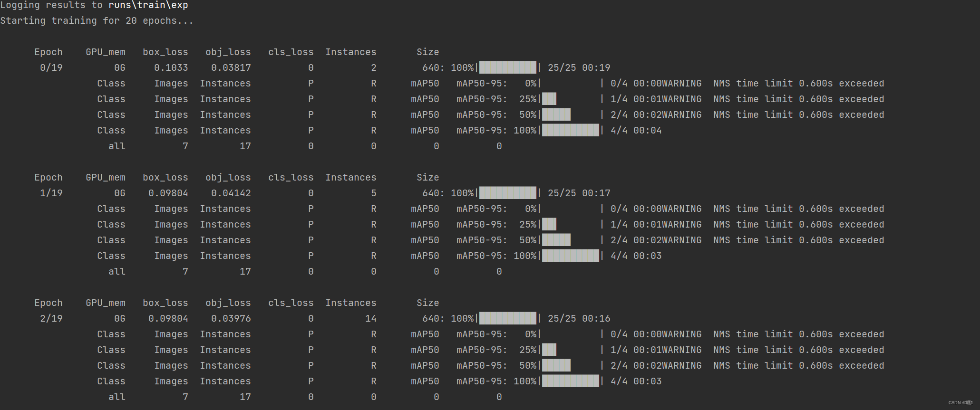Select obj_loss value 0.04142

pos(231,193)
